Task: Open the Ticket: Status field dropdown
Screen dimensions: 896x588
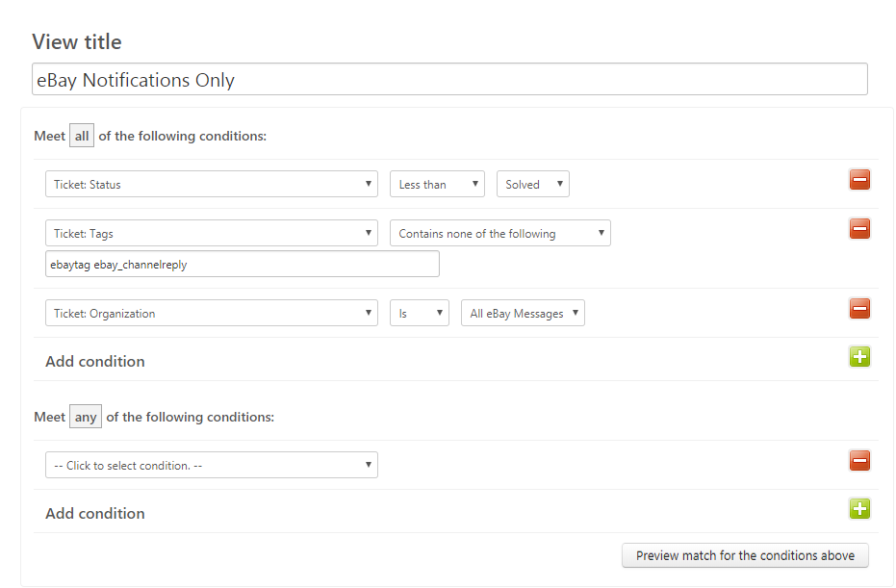Action: coord(212,184)
